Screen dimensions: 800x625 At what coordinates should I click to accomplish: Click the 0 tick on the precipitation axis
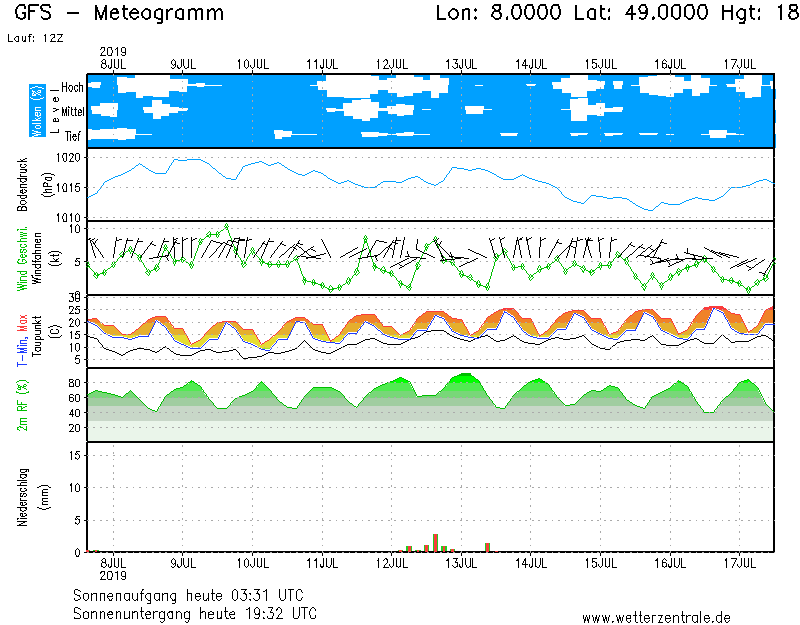pyautogui.click(x=78, y=553)
